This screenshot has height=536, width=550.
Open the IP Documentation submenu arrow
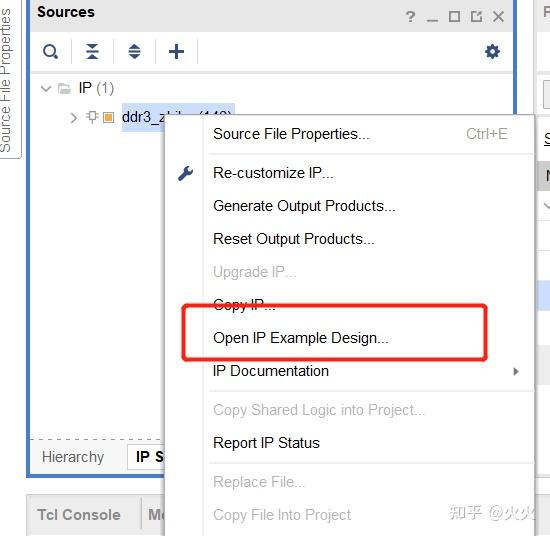tap(515, 371)
